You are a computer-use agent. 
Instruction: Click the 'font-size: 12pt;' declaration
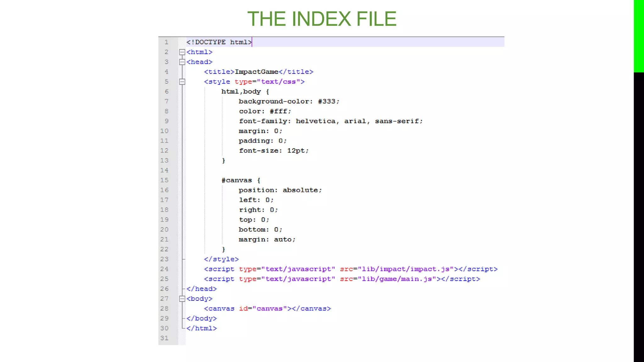(x=274, y=151)
